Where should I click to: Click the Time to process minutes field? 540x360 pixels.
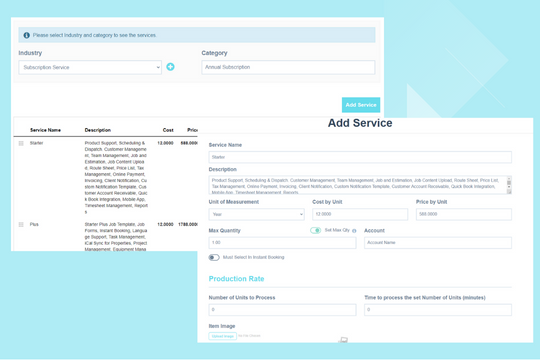(x=438, y=310)
